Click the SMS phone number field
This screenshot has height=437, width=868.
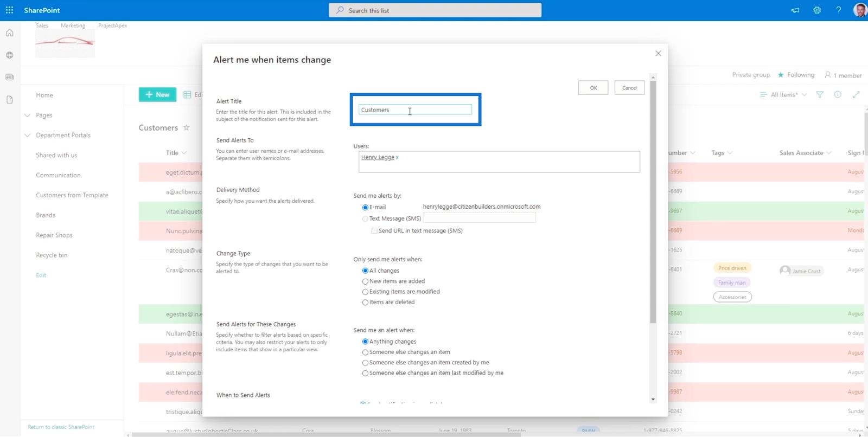click(479, 218)
